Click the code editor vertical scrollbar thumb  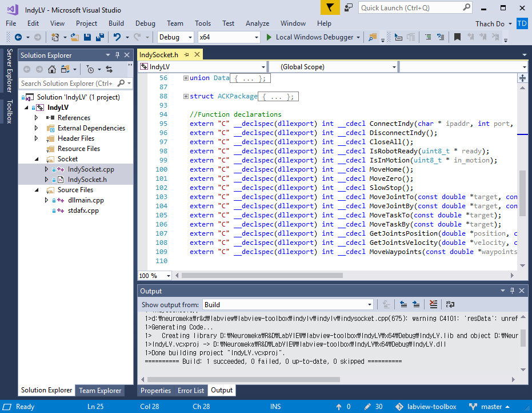(522, 192)
